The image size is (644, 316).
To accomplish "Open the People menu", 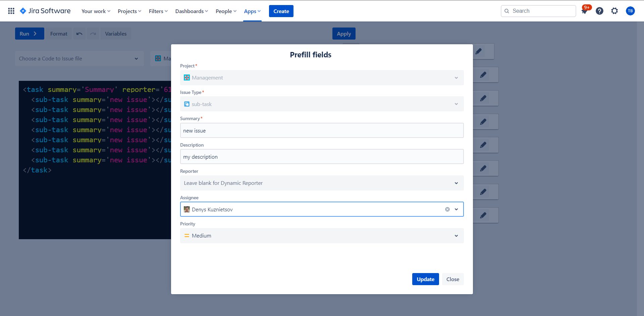I will point(226,11).
